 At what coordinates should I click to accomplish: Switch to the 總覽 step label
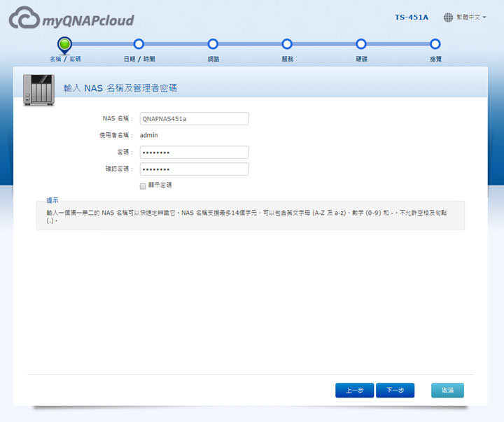(x=435, y=59)
